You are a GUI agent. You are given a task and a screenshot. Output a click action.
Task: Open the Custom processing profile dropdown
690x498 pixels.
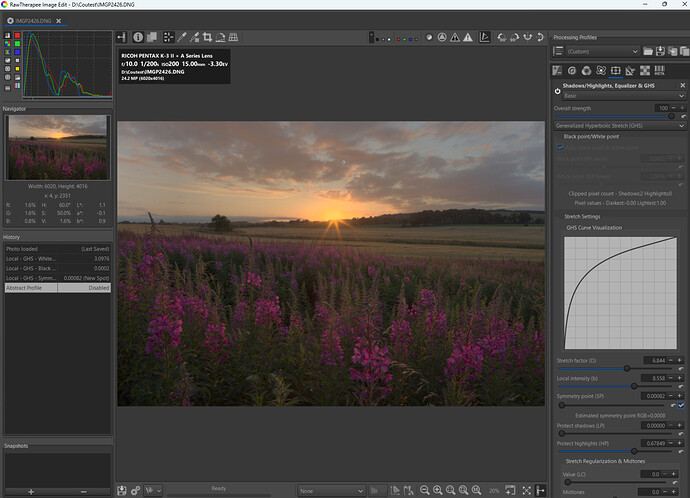coord(601,51)
